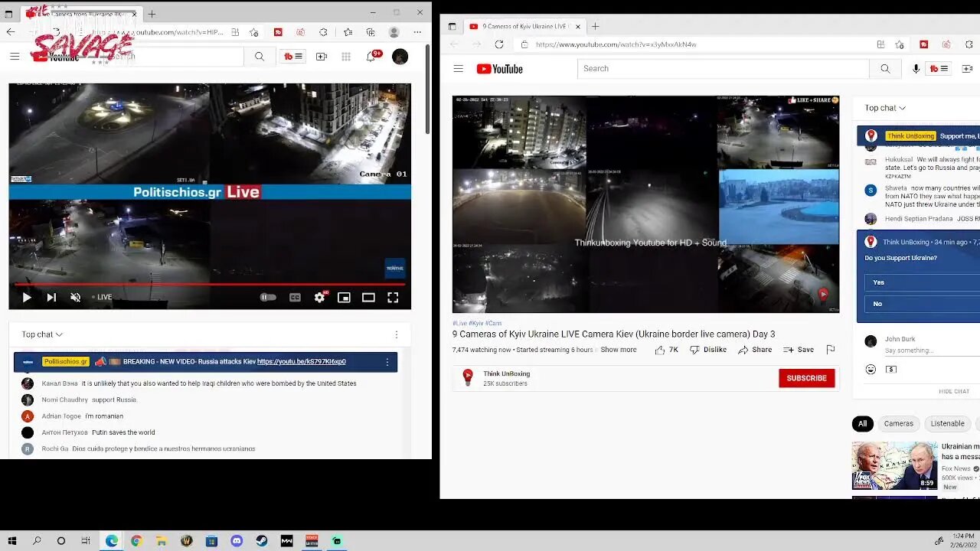The image size is (980, 551).
Task: Open account avatar in left YouTube window
Action: click(400, 57)
